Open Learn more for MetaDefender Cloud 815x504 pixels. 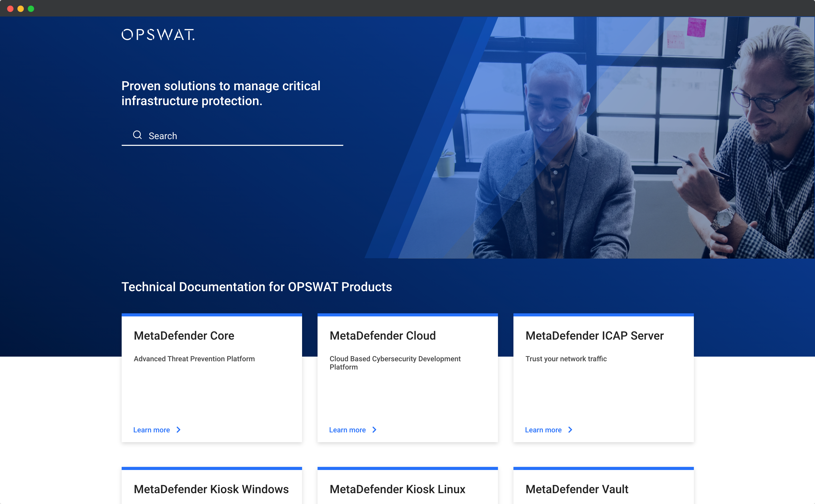(347, 430)
